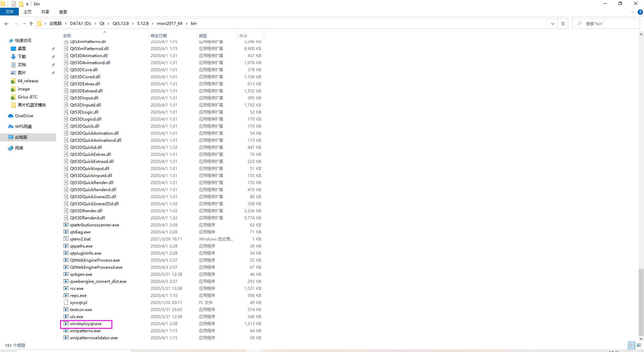
Task: Open the 文件 ribbon tab
Action: (x=9, y=12)
